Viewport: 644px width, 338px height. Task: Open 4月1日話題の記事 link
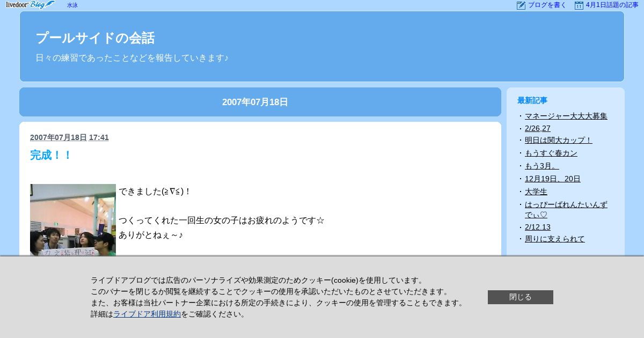(612, 5)
